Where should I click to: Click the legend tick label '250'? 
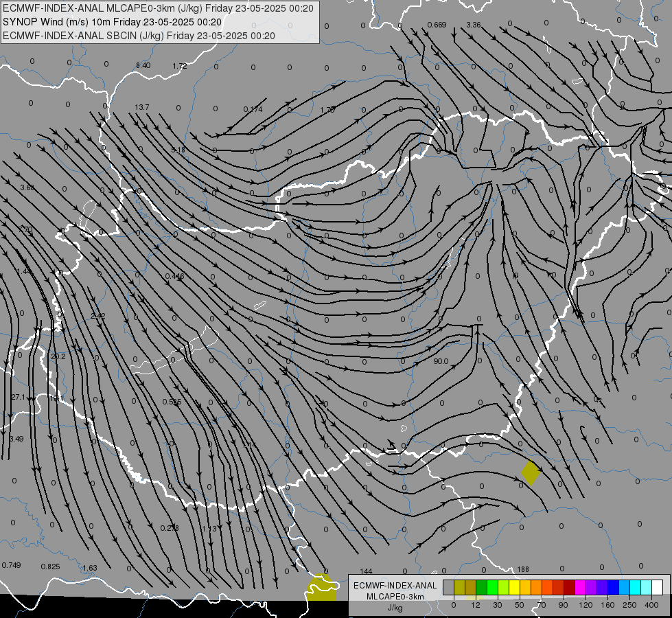pos(629,605)
